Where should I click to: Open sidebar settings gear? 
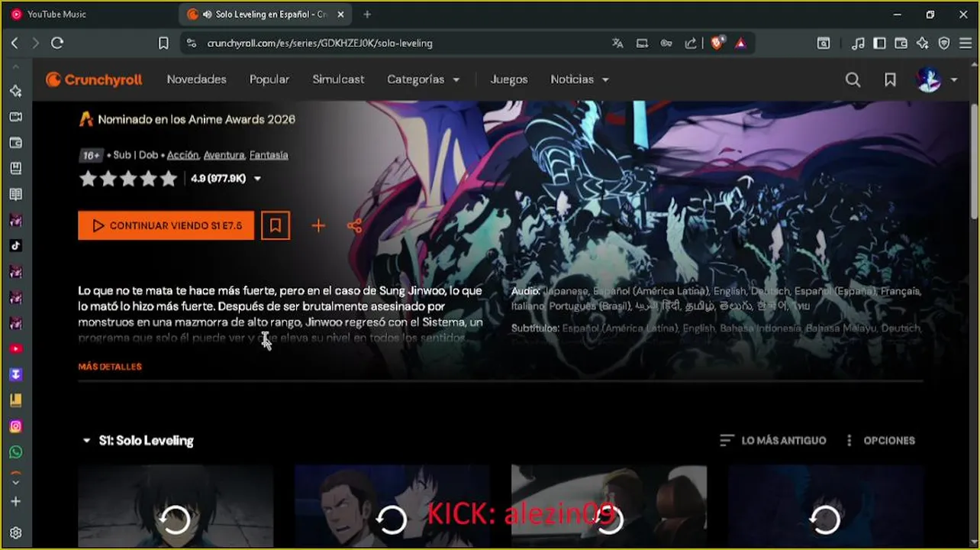[15, 532]
